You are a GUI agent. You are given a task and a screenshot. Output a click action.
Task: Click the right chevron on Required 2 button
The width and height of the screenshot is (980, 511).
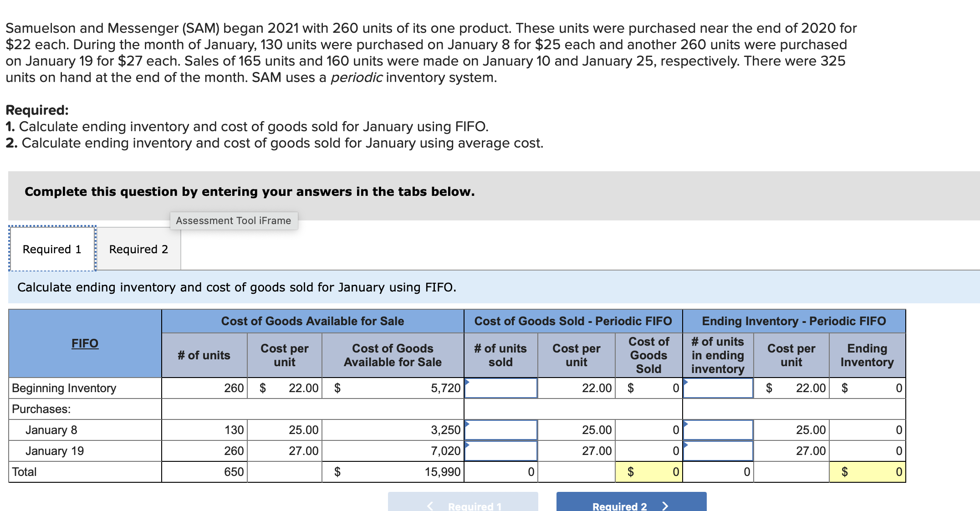pyautogui.click(x=665, y=506)
